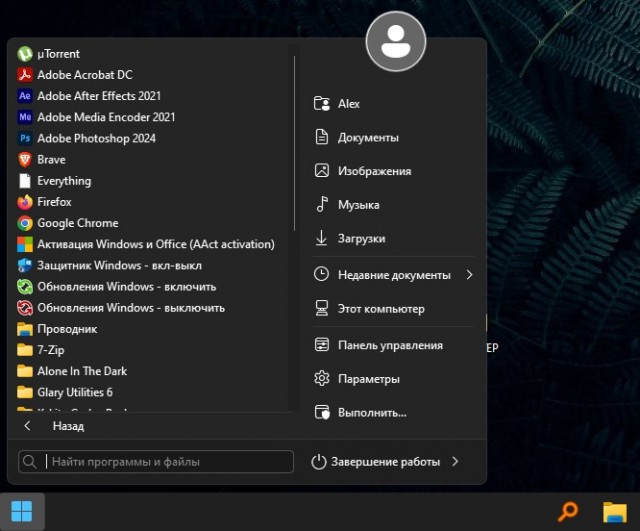Launch the Everything search app icon
This screenshot has width=640, height=531.
24,181
